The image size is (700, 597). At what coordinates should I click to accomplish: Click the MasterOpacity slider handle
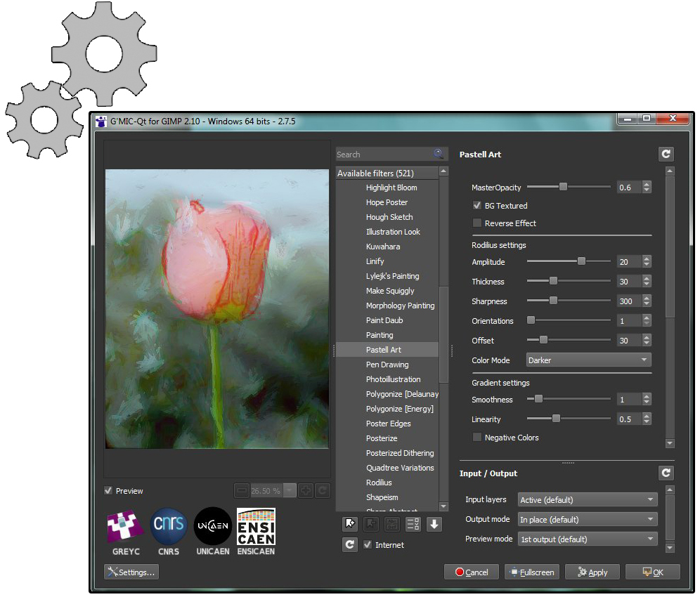[563, 187]
